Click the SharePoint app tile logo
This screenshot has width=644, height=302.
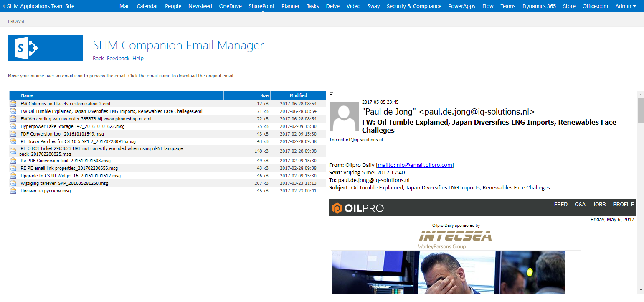(45, 48)
